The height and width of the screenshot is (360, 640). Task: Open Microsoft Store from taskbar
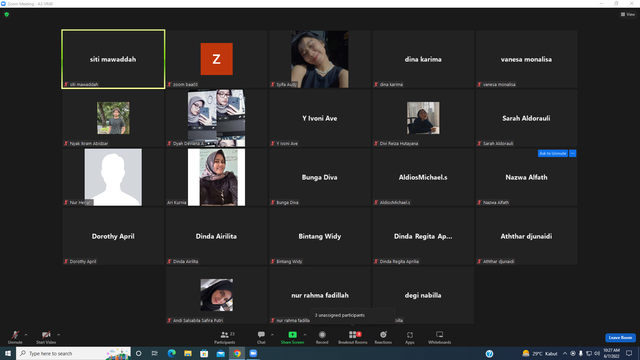[204, 353]
